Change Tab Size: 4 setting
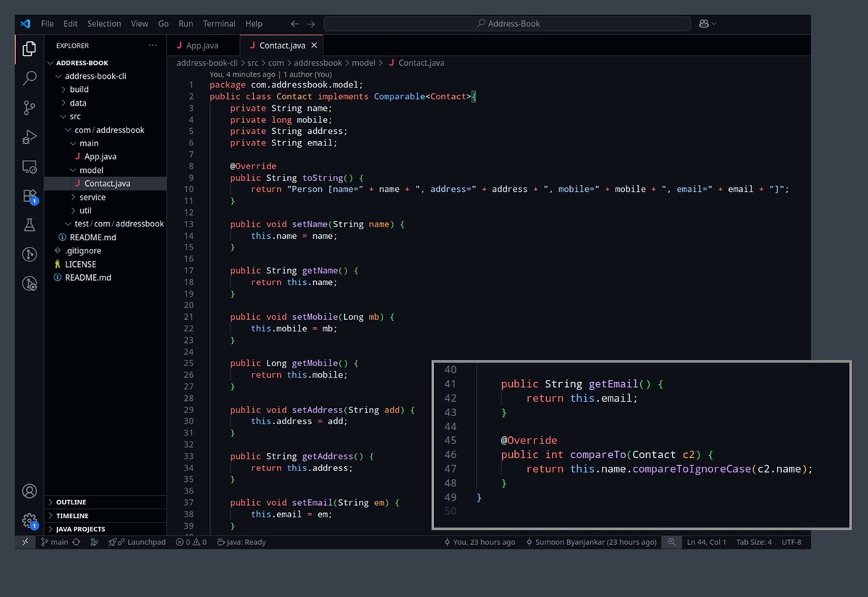This screenshot has height=597, width=868. [x=754, y=542]
